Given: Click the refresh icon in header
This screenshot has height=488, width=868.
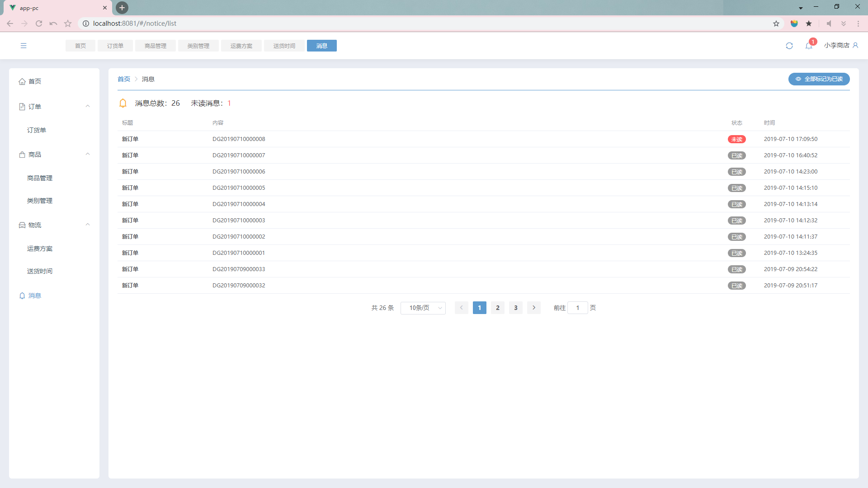Looking at the screenshot, I should pos(789,46).
